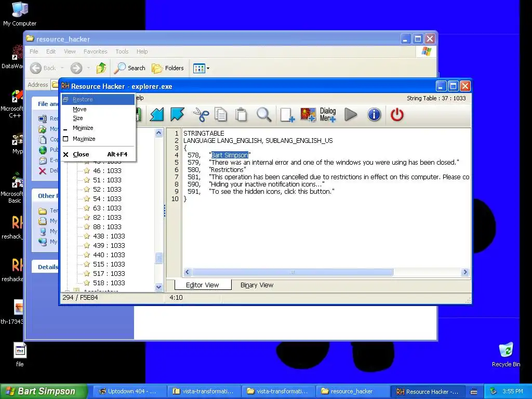Choose Size in the system menu
The image size is (532, 399).
coord(98,118)
